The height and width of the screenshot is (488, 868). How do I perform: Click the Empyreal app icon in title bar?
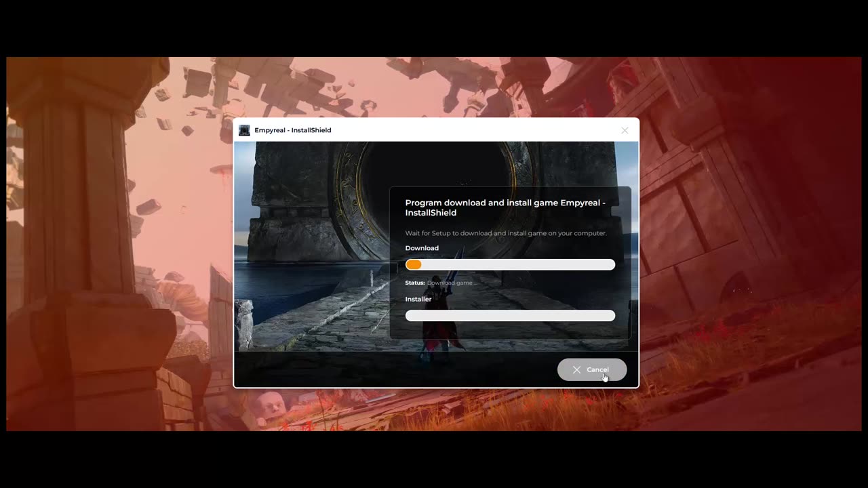(x=244, y=130)
